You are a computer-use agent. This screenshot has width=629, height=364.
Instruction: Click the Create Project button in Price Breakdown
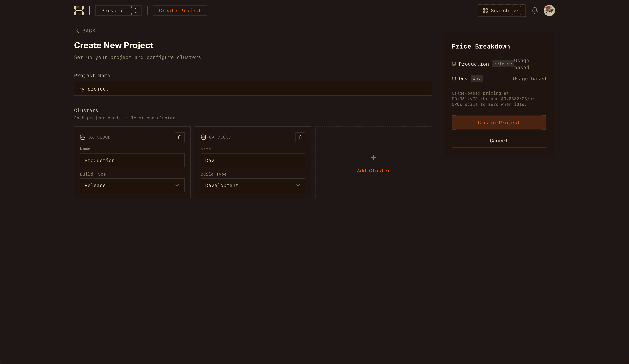(x=499, y=122)
